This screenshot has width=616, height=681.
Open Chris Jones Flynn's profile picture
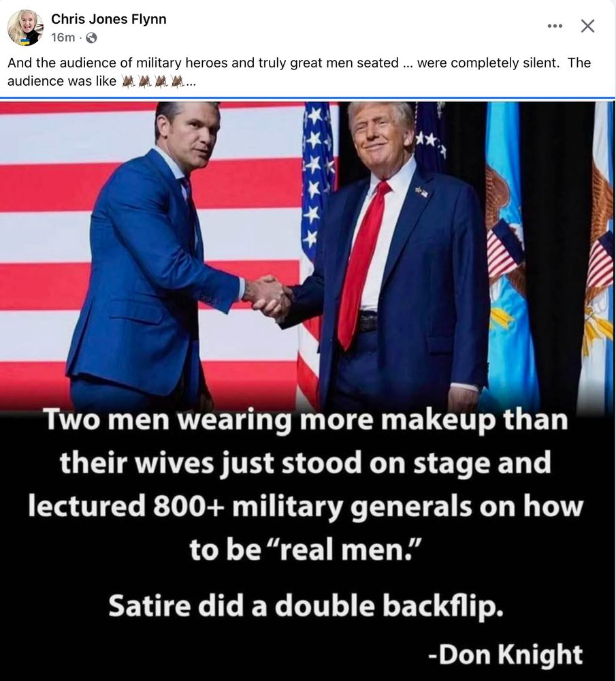point(25,27)
